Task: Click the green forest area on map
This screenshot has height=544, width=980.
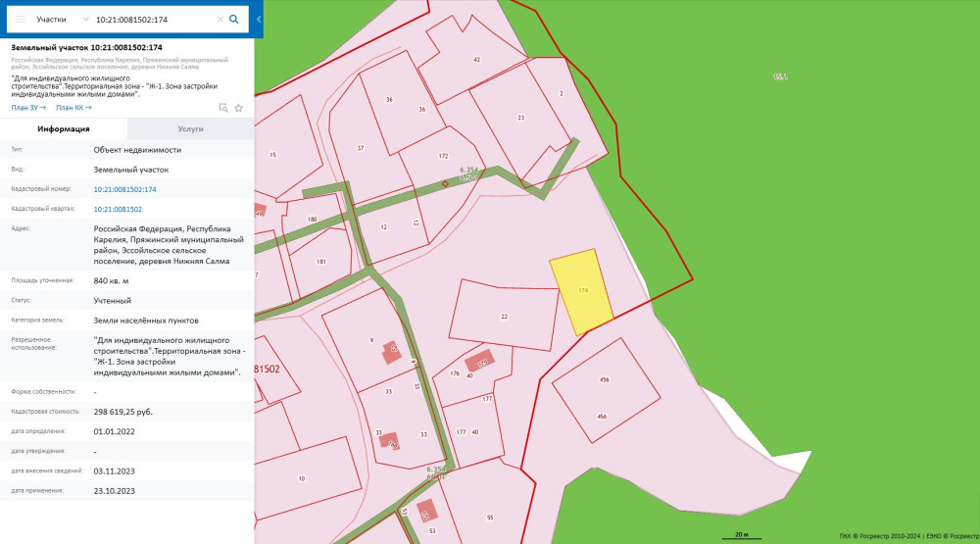Action: point(833,147)
